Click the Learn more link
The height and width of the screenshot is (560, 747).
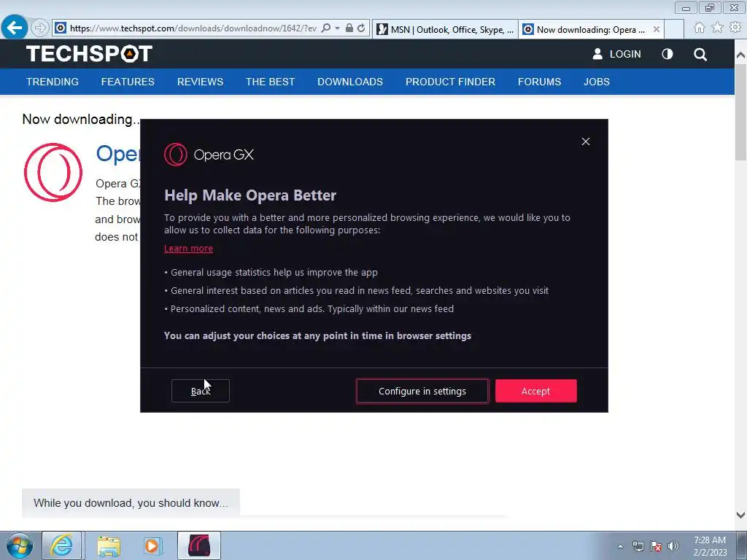tap(188, 249)
